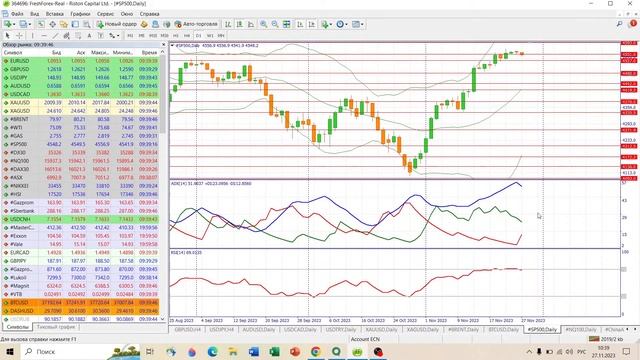
Task: Expand the profiles dropdown arrow
Action: pos(30,24)
